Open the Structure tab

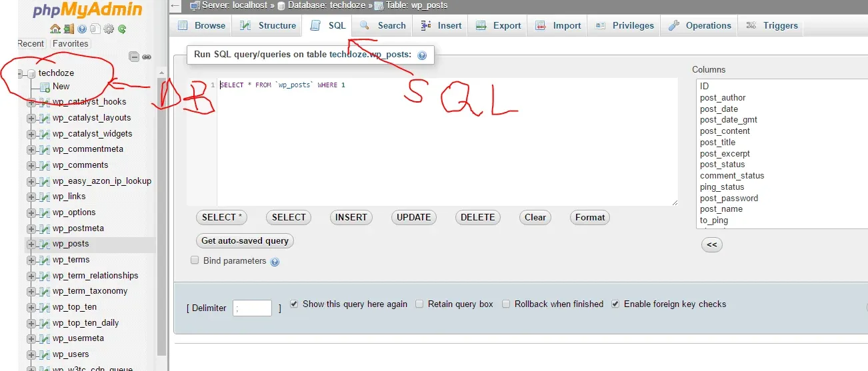pos(268,26)
